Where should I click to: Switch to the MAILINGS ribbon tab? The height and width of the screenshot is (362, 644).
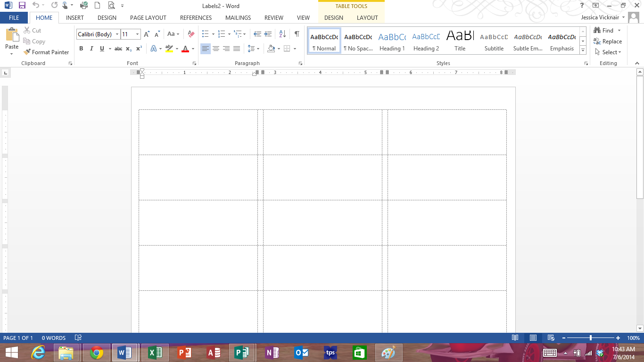238,17
